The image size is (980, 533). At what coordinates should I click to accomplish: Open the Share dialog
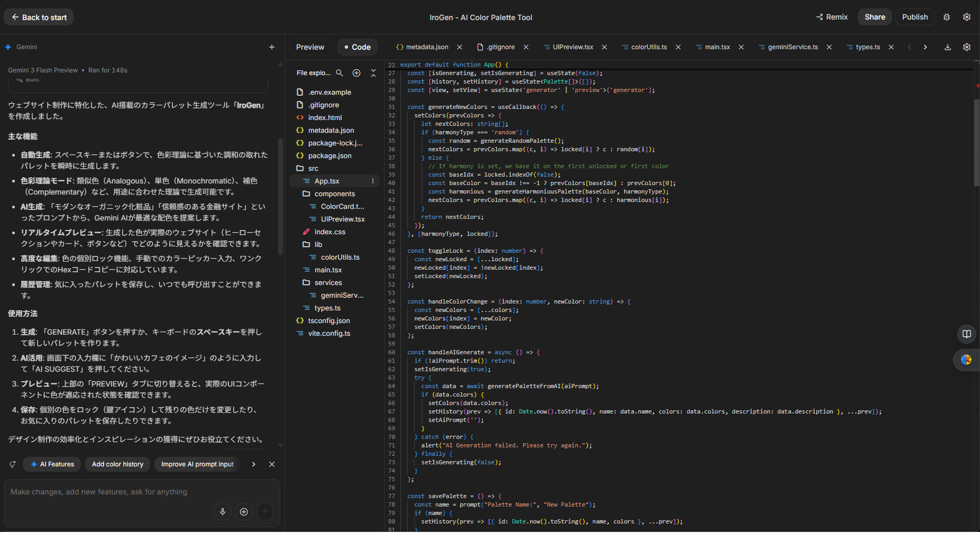(875, 17)
